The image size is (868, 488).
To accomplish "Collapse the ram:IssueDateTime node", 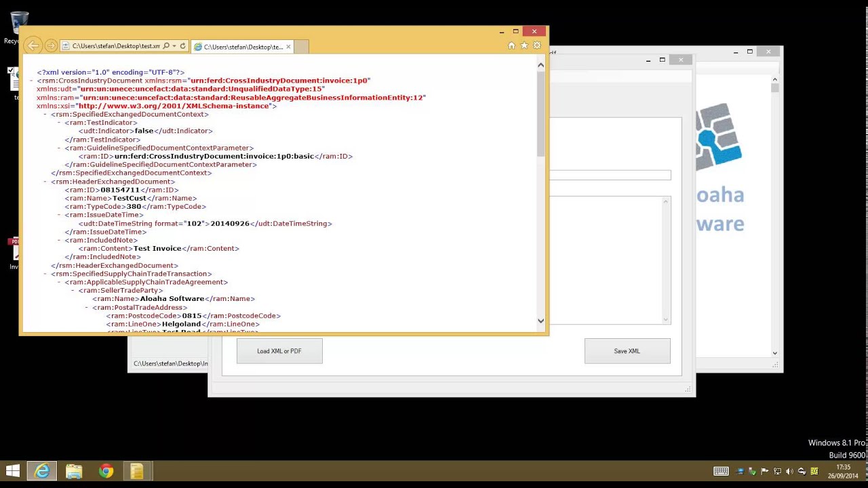I will (59, 215).
